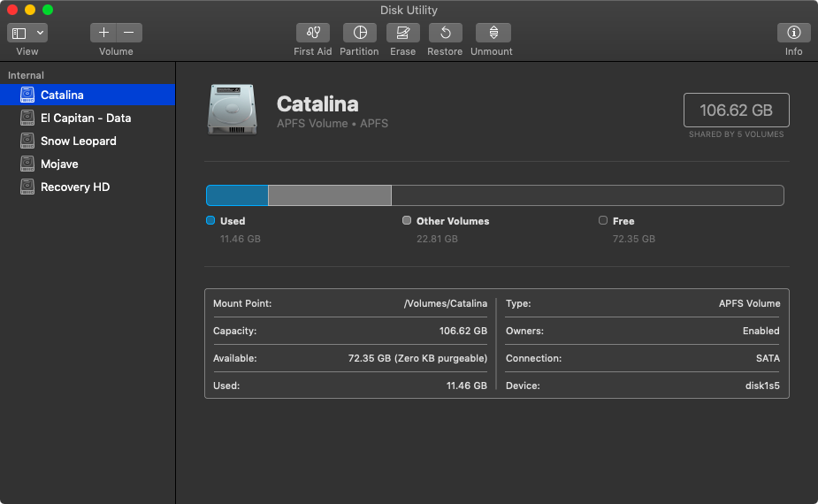The width and height of the screenshot is (818, 504).
Task: Click the Internal section header
Action: tap(26, 75)
